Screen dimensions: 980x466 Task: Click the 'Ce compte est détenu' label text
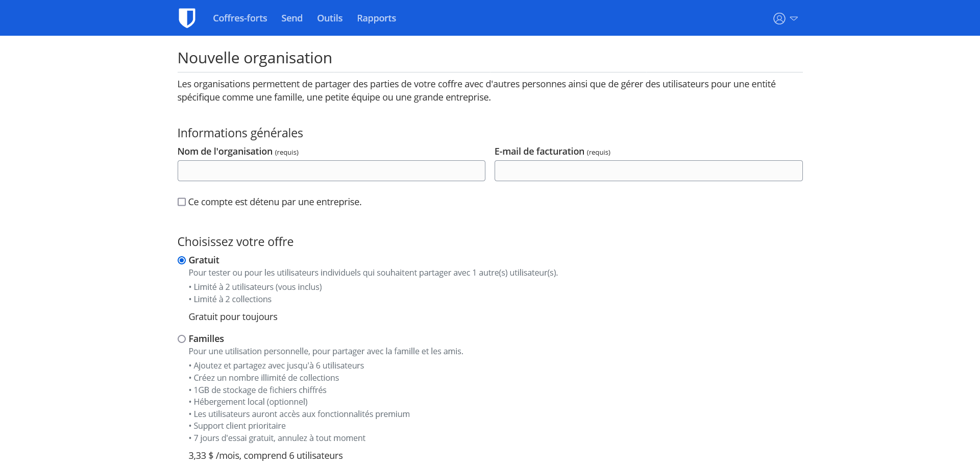275,202
